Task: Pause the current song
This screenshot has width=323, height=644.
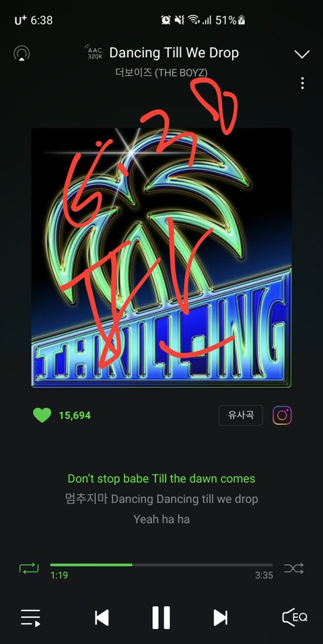Action: coord(161,617)
